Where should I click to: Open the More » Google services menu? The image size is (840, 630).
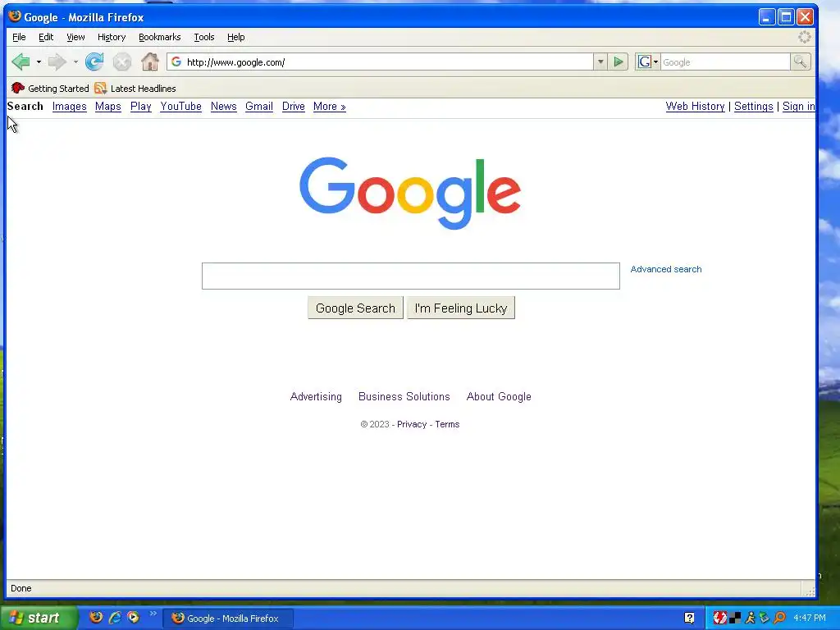coord(330,106)
